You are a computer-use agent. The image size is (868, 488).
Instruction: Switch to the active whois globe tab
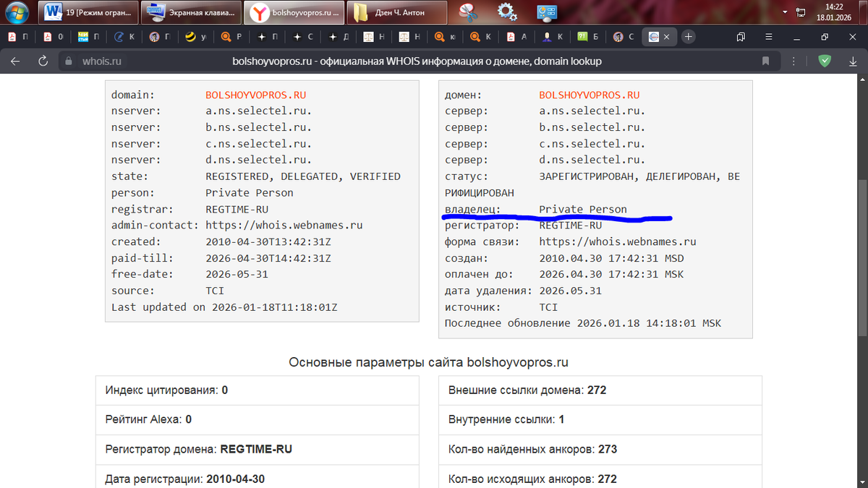654,36
